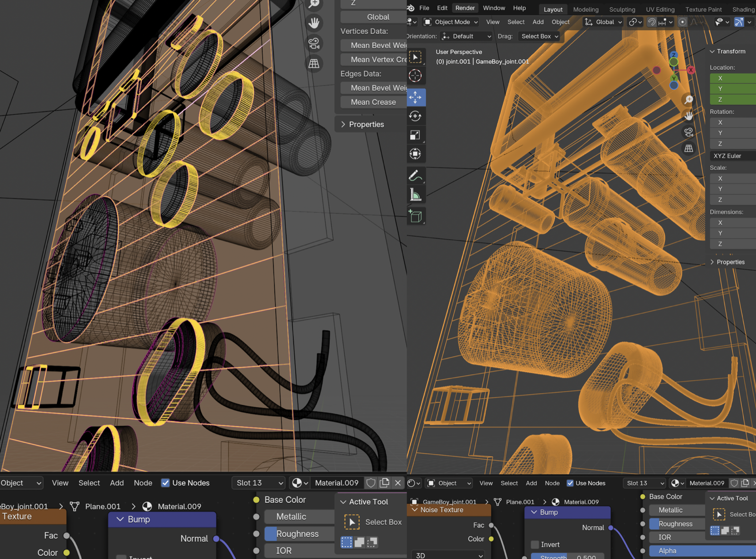Switch perspective/orthographic grid icon in left window

tap(314, 64)
